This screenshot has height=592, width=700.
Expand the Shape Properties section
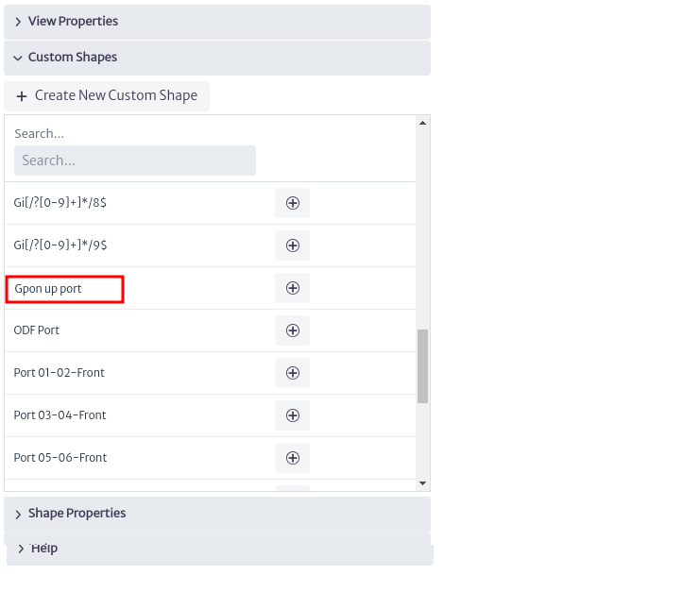tap(217, 514)
